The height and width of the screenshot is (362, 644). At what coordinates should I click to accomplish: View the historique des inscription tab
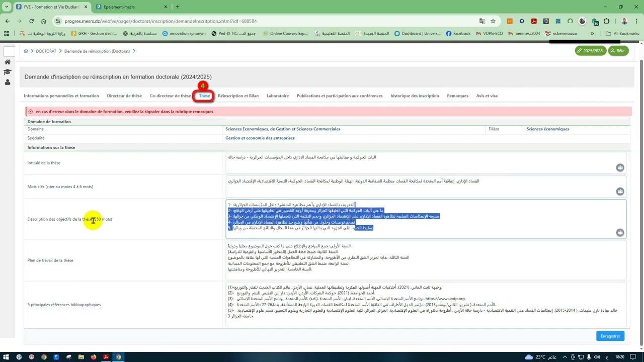(x=415, y=96)
